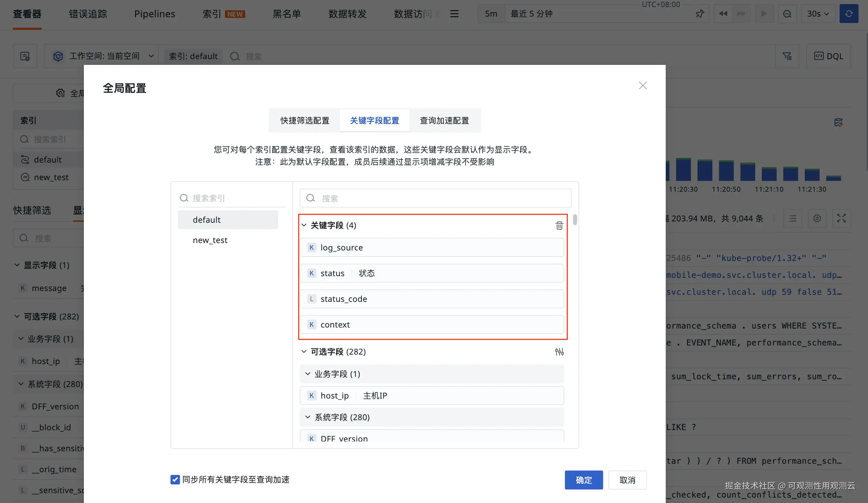Open the 30s refresh interval dropdown
The width and height of the screenshot is (868, 503).
818,14
